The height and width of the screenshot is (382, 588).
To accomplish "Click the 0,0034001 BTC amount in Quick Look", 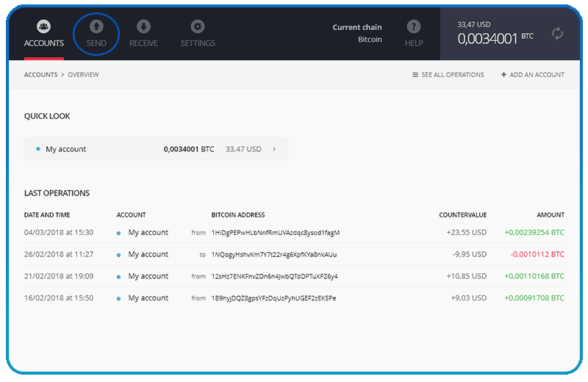I will [x=189, y=149].
